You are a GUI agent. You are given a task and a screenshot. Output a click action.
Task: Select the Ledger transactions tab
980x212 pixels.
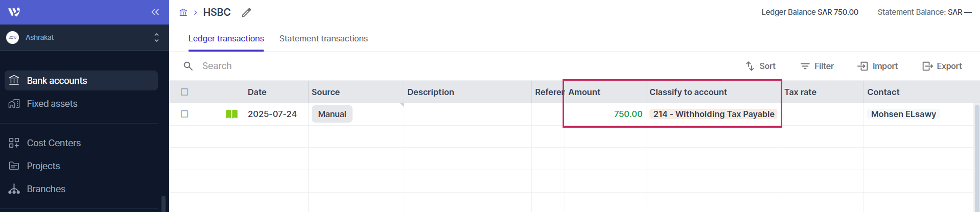pos(226,39)
